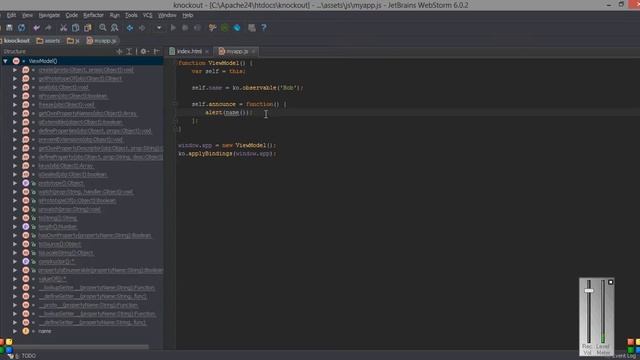
Task: Select the ViewModel() row in Structure
Action: (82, 61)
